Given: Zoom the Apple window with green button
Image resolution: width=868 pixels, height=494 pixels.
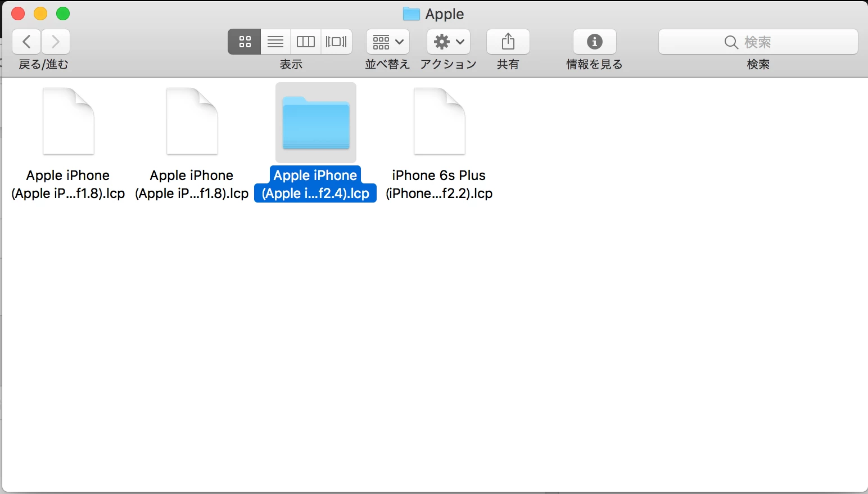Looking at the screenshot, I should pyautogui.click(x=63, y=14).
